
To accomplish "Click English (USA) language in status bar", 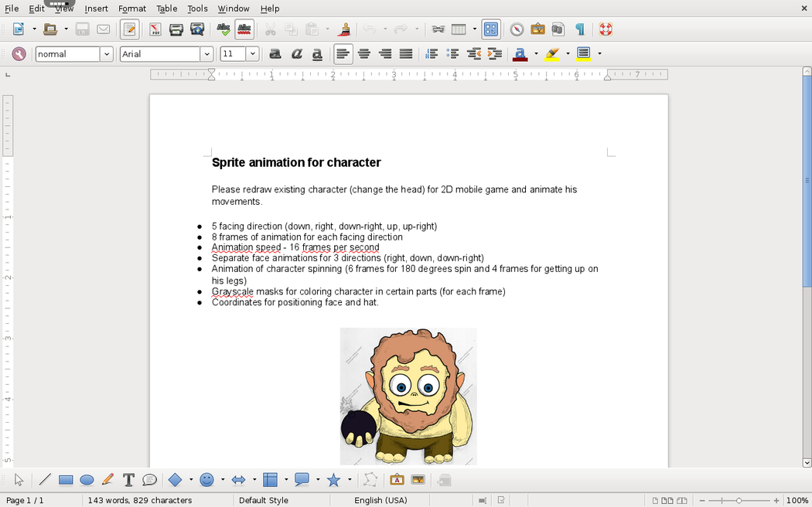I will click(x=380, y=500).
